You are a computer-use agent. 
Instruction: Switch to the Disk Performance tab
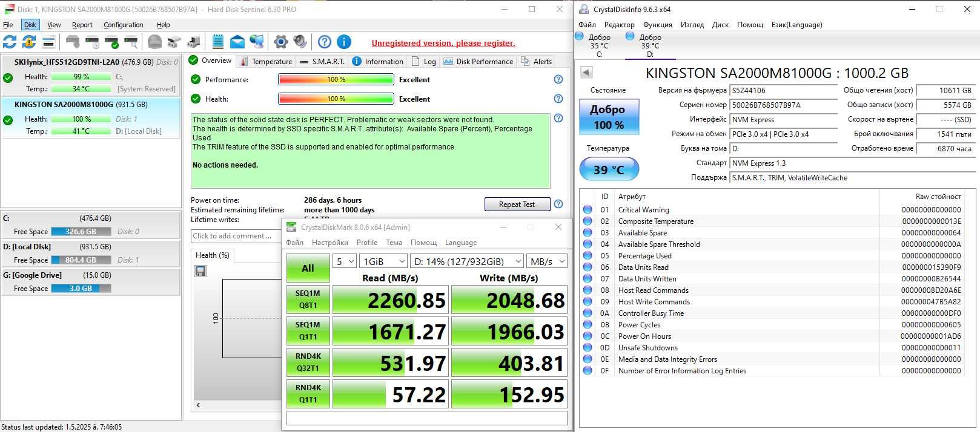478,61
